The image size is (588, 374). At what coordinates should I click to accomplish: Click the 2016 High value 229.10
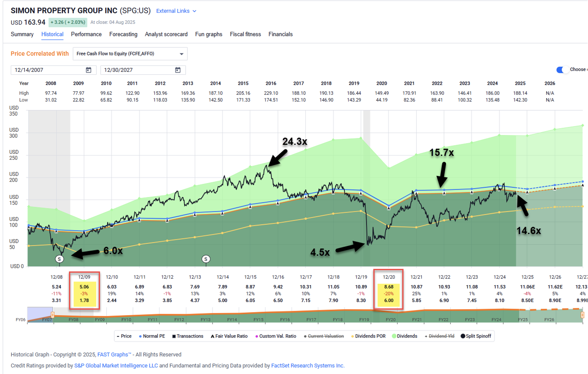tap(271, 93)
